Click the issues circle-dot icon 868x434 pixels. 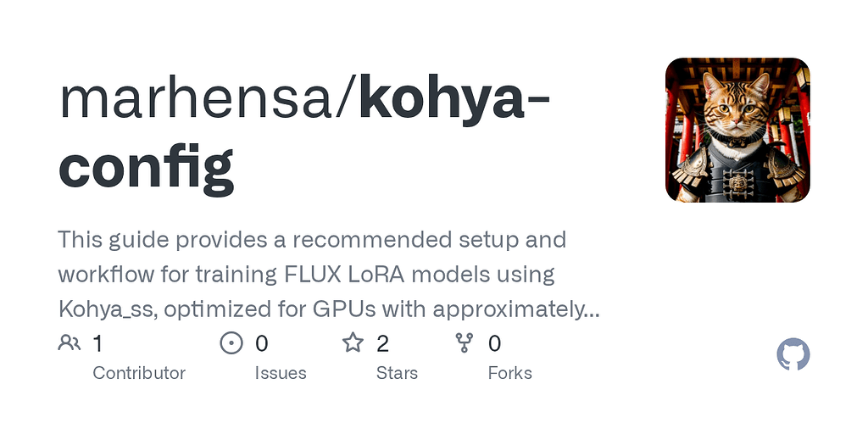click(231, 343)
